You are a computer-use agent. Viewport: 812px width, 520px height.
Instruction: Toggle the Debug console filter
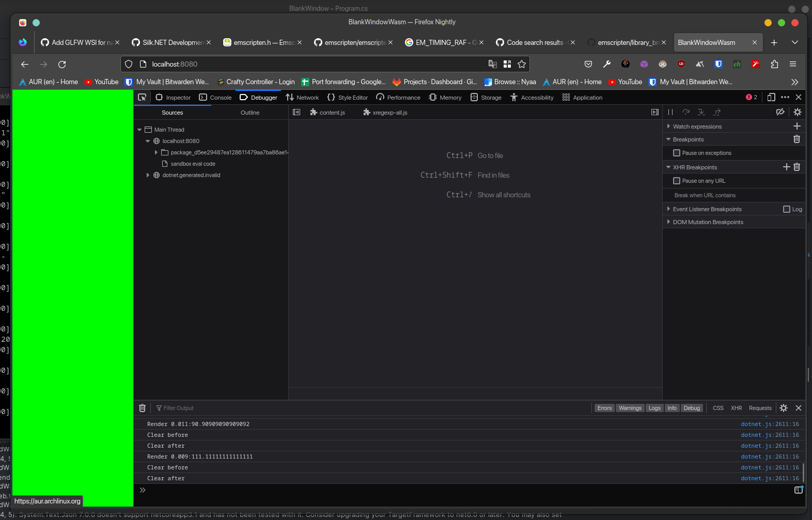(692, 408)
